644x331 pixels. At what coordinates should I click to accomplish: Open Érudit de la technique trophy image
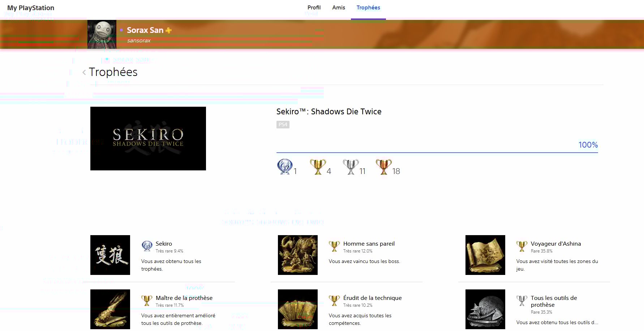298,309
